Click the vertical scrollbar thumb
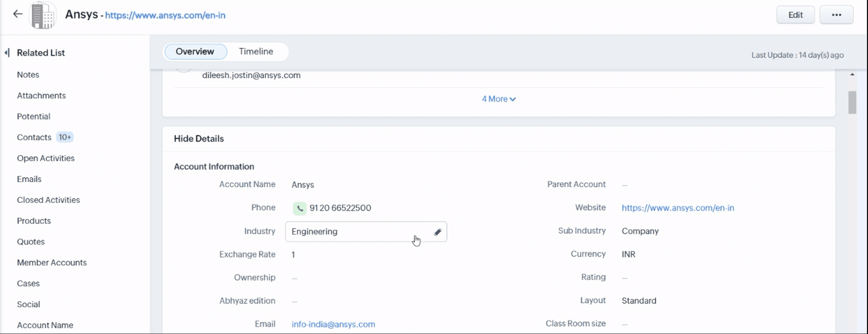 click(x=852, y=102)
